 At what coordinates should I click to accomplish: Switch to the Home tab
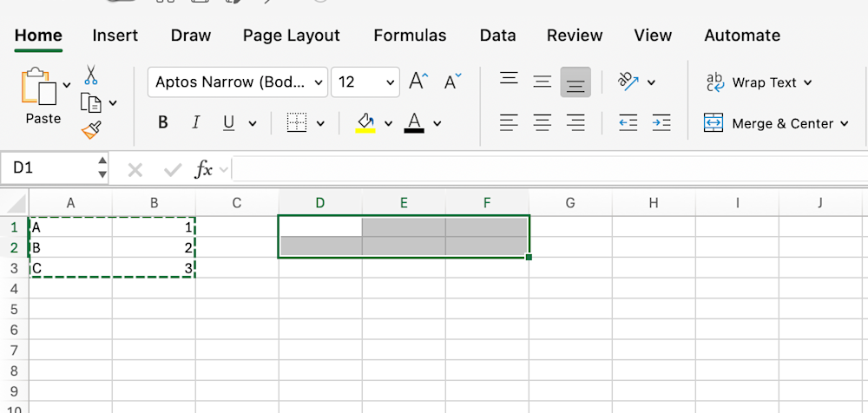pos(38,36)
